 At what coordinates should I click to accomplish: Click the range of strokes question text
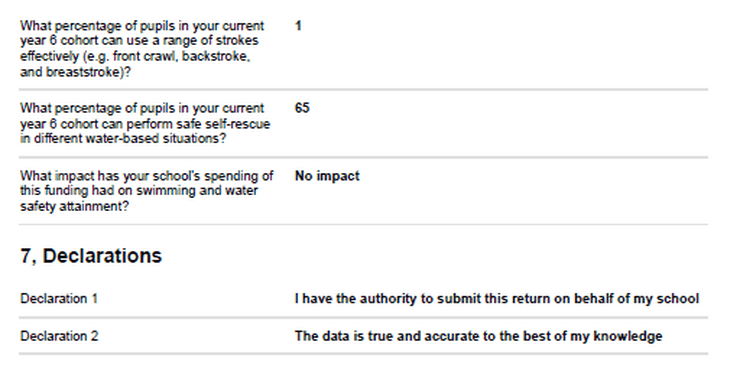click(x=142, y=49)
